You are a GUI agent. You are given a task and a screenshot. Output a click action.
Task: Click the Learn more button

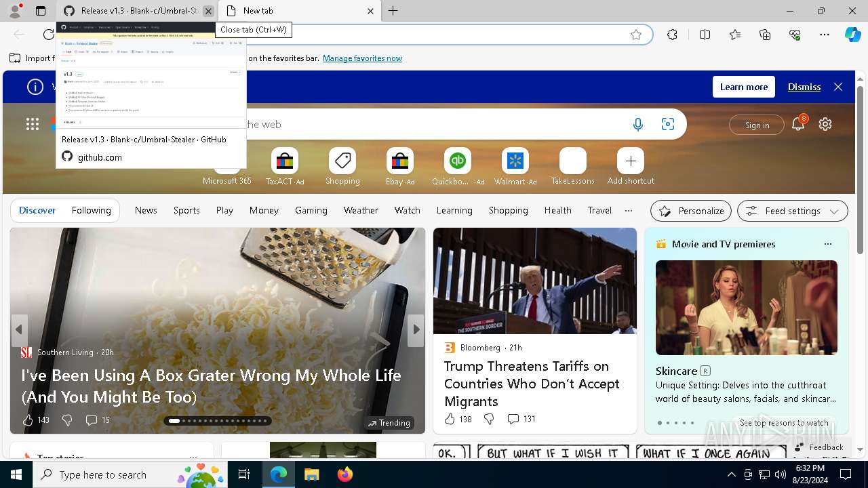pyautogui.click(x=744, y=87)
